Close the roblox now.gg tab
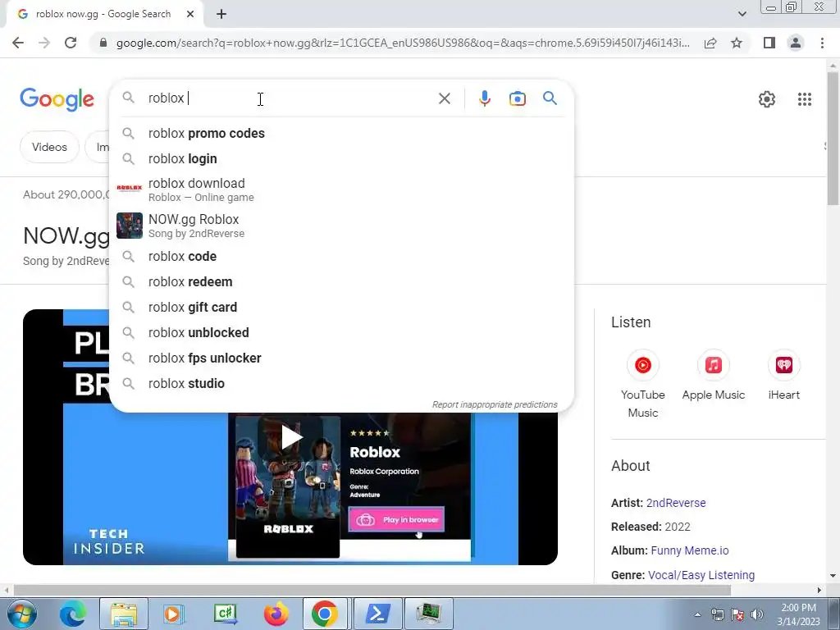 (190, 14)
